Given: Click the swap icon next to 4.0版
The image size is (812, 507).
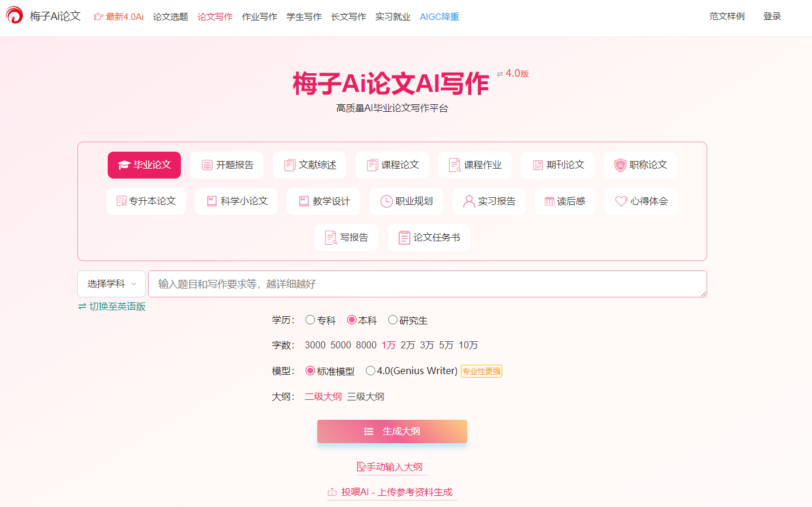Looking at the screenshot, I should point(500,74).
